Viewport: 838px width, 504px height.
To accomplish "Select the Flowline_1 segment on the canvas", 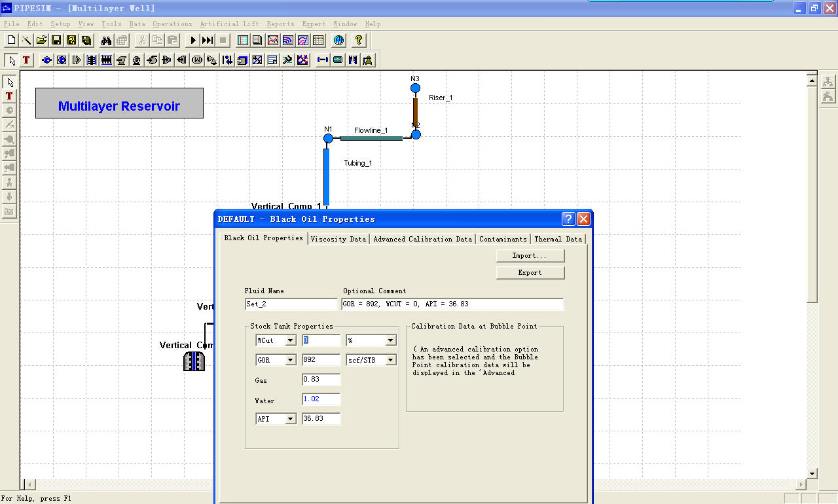I will pos(371,138).
